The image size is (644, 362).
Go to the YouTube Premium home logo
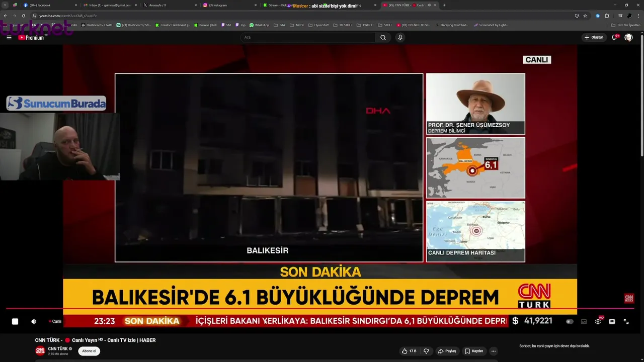coord(31,38)
